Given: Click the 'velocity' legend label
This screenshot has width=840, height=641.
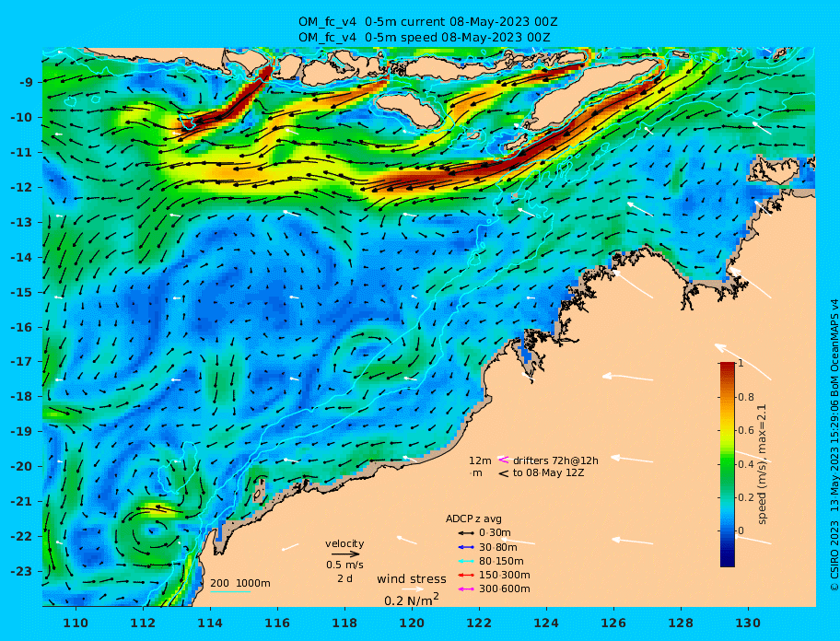Looking at the screenshot, I should [344, 543].
